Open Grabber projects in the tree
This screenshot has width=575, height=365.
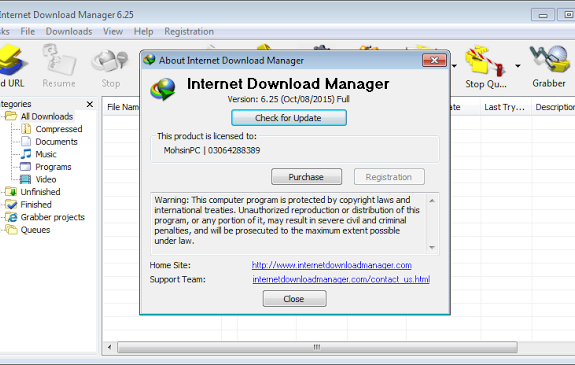point(52,217)
